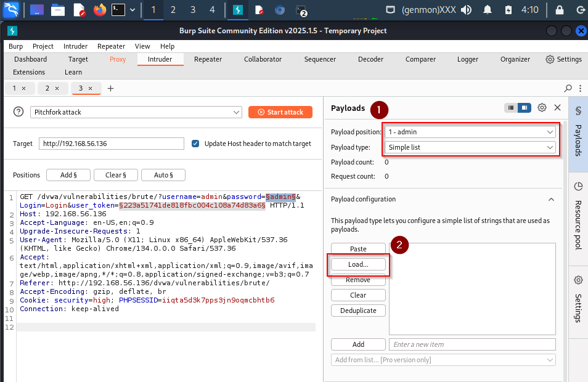Viewport: 588px width, 382px height.
Task: Switch to the Learn tab
Action: click(x=73, y=72)
